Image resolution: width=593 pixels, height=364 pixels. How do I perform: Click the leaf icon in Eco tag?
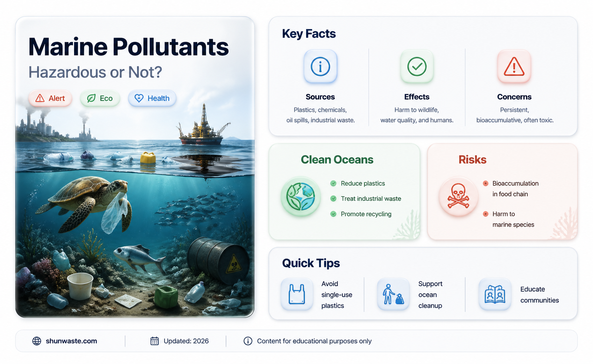coord(91,98)
